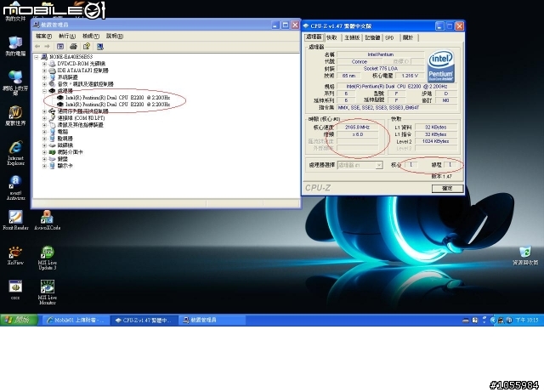Image resolution: width=544 pixels, height=392 pixels.
Task: Expand the 連接埠 (COM 和 LPT) node
Action: click(x=44, y=118)
